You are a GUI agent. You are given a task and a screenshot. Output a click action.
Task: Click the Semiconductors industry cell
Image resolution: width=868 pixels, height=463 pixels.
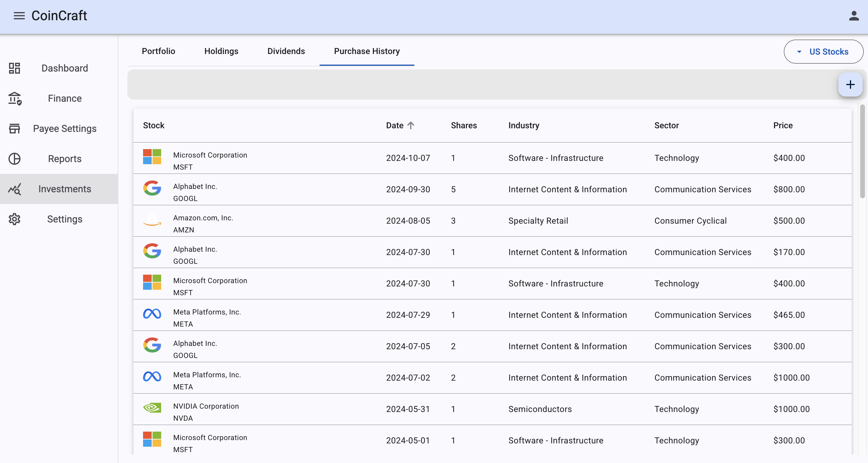540,409
